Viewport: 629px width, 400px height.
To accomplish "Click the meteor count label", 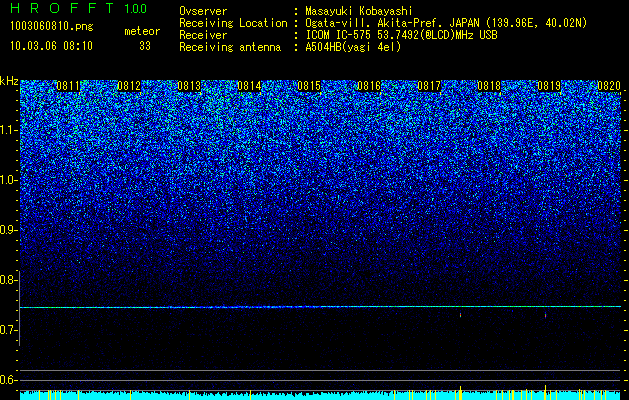I will pyautogui.click(x=142, y=31).
